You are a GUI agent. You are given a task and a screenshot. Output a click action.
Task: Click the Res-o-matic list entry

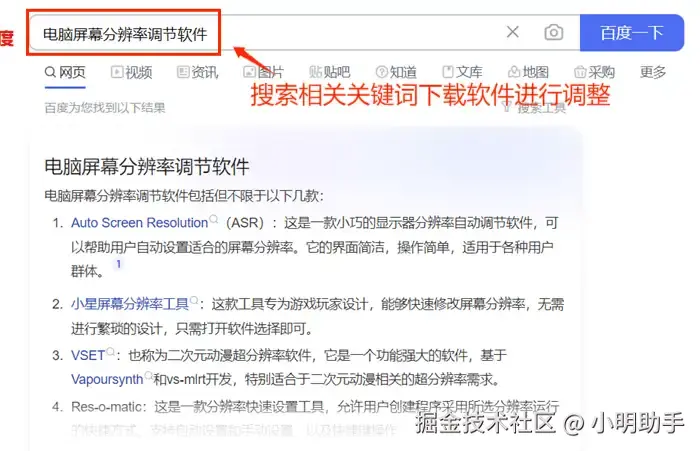coord(306,418)
